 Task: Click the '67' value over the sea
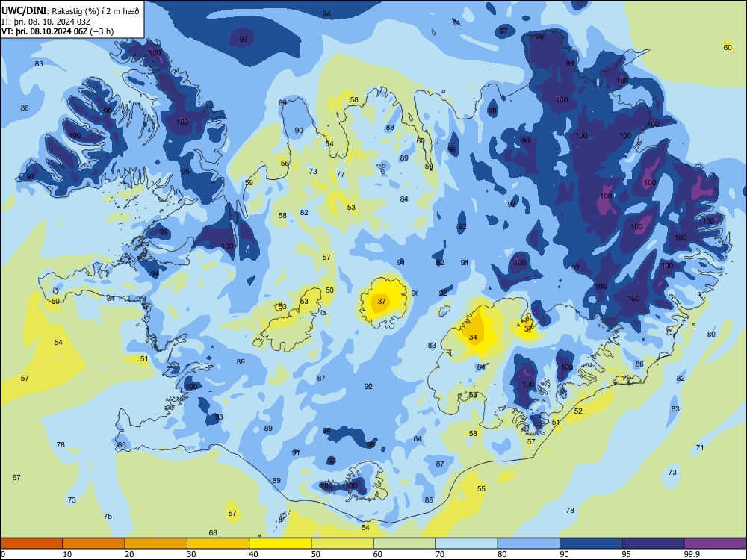point(16,477)
